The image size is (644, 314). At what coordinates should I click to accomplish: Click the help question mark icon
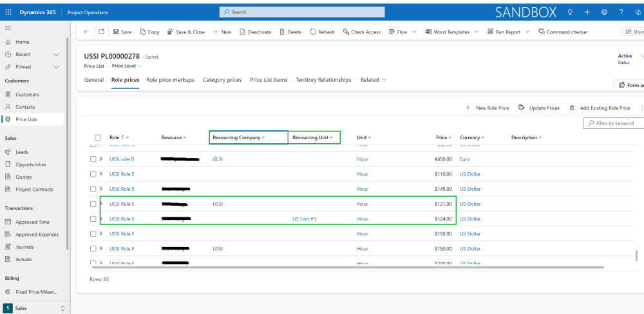(621, 12)
